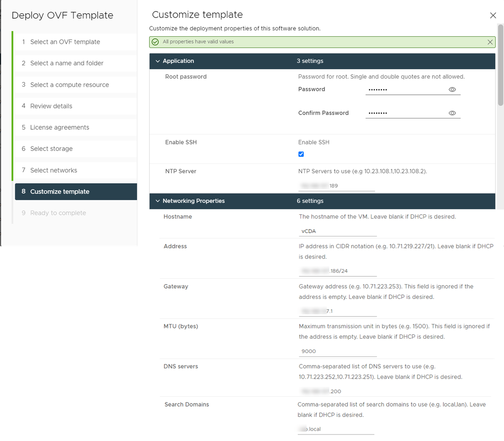Collapse the Application settings section
This screenshot has width=504, height=441.
[158, 61]
